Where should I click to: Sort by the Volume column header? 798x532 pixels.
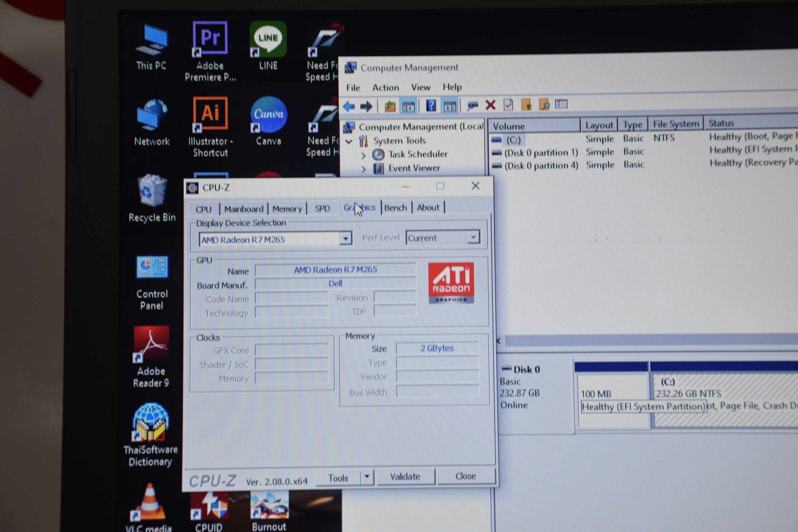(534, 126)
